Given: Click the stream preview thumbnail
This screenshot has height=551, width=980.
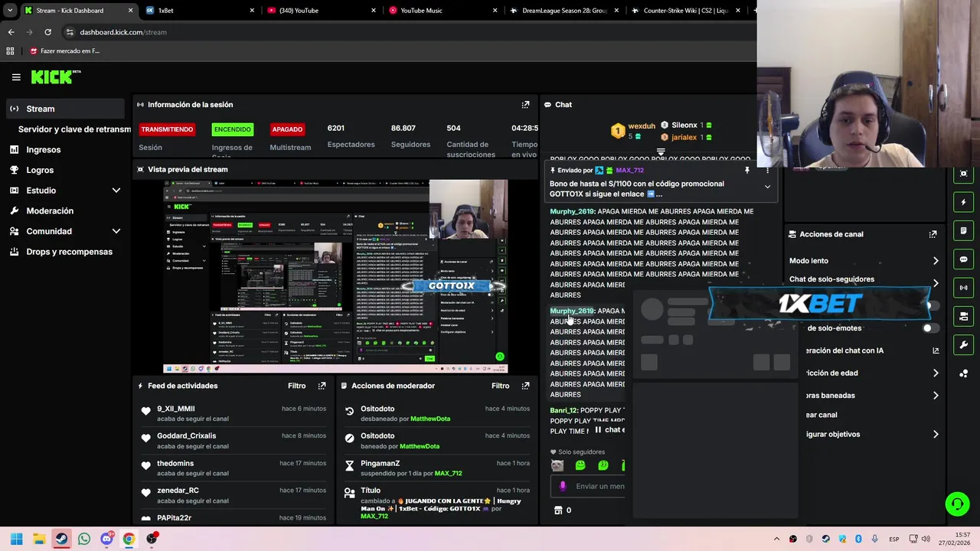Looking at the screenshot, I should [x=335, y=276].
